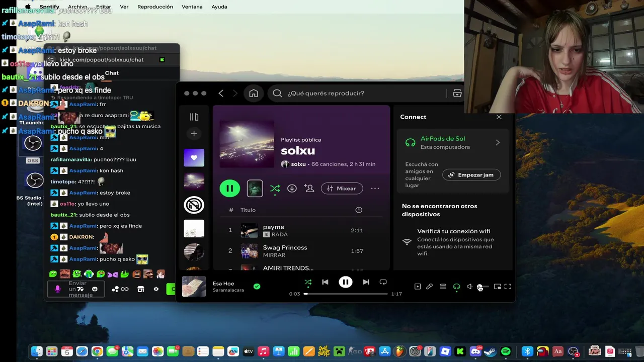The image size is (644, 362).
Task: Click the solxu playlist cover image
Action: [x=247, y=143]
